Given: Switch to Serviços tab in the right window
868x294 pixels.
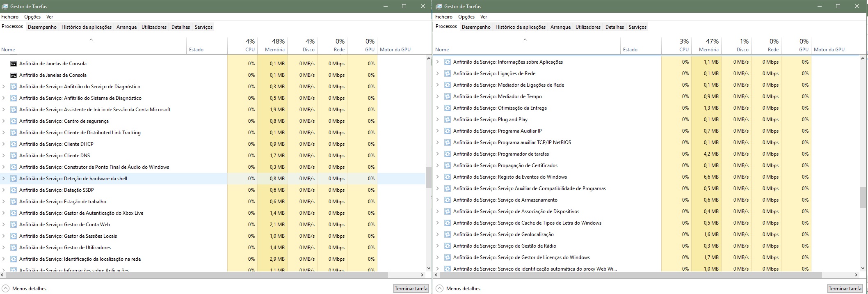Looking at the screenshot, I should coord(637,27).
